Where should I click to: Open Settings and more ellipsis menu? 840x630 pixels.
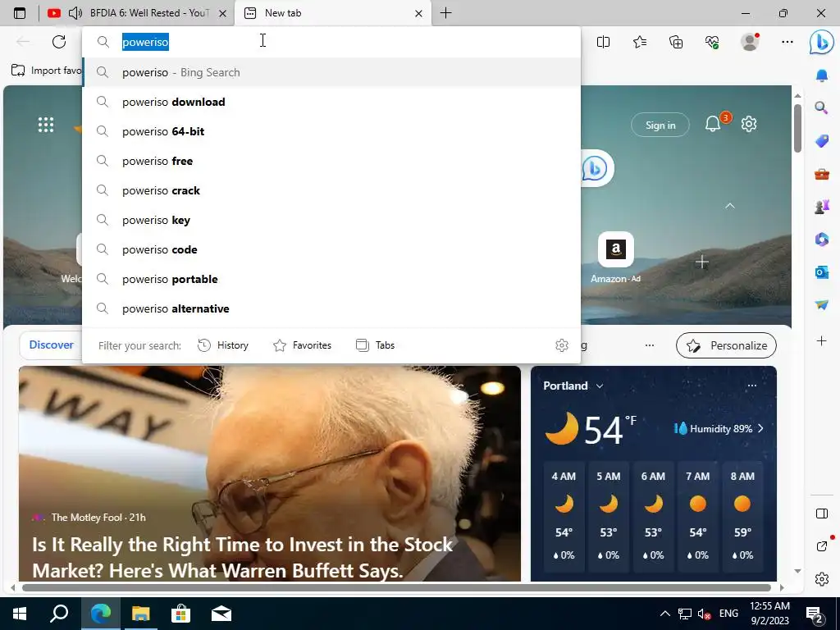tap(787, 42)
